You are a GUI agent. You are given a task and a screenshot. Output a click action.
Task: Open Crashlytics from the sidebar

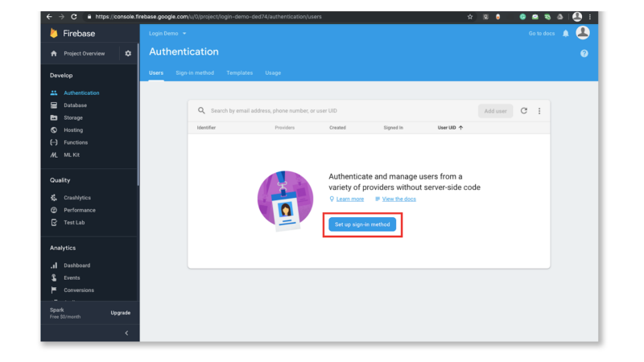coord(77,197)
